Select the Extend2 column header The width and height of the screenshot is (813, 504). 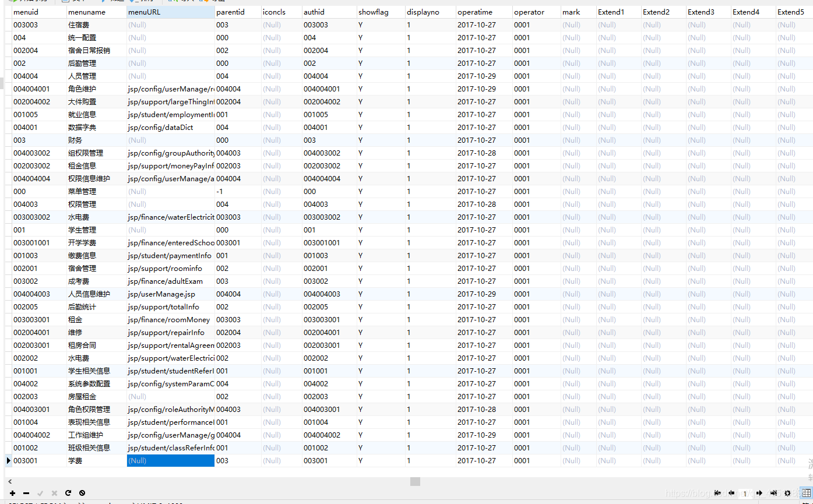(664, 12)
